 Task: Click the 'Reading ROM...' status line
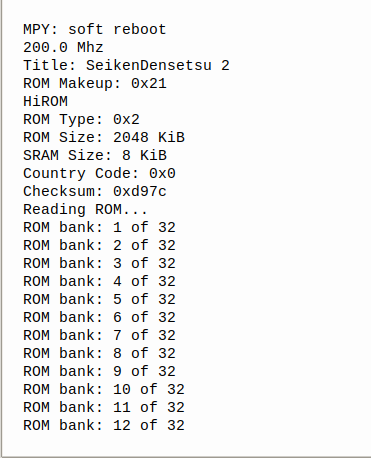point(85,209)
